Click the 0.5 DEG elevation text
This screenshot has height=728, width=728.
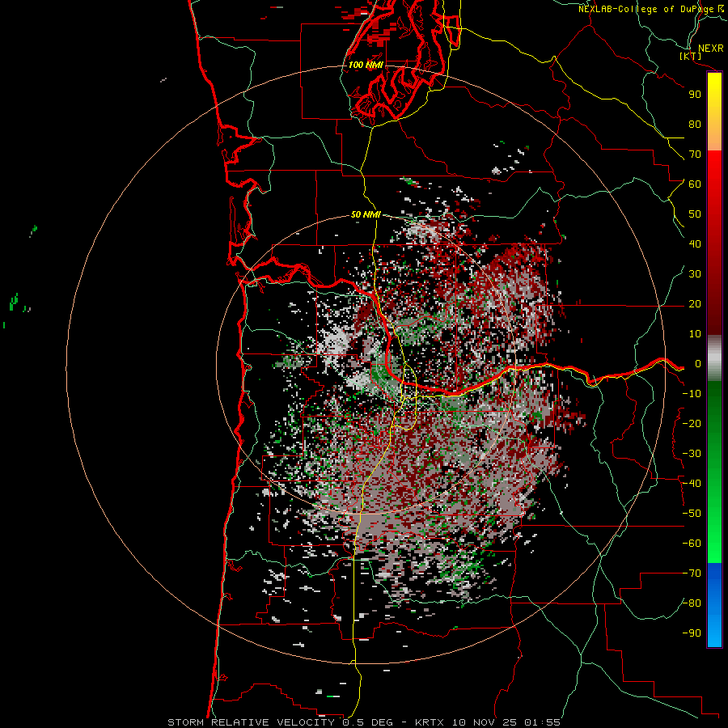click(368, 722)
